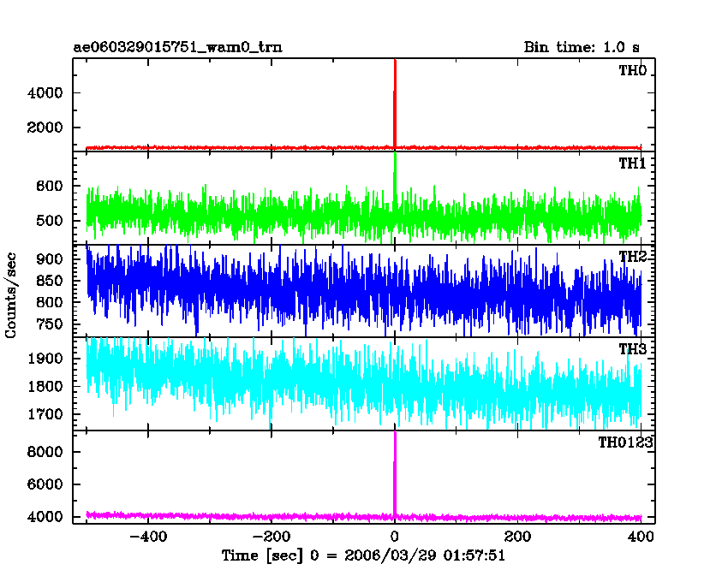
Task: Click the magenta burst spike in TH0123 panel
Action: pos(395,472)
